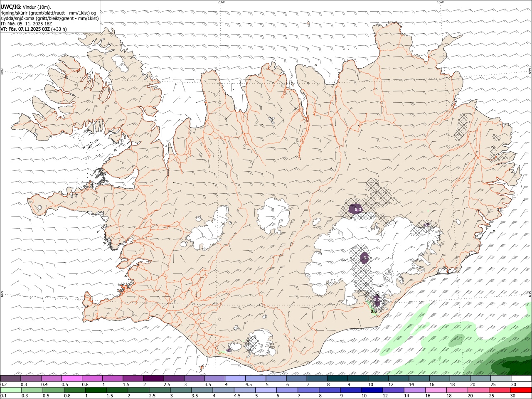
Task: Click the top-row legend label 4.5
Action: [x=249, y=384]
